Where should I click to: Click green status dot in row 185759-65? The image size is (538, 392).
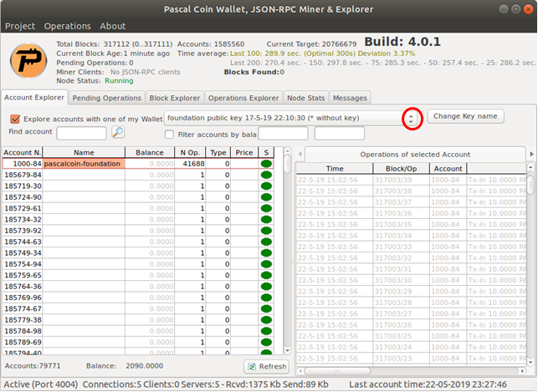(266, 275)
